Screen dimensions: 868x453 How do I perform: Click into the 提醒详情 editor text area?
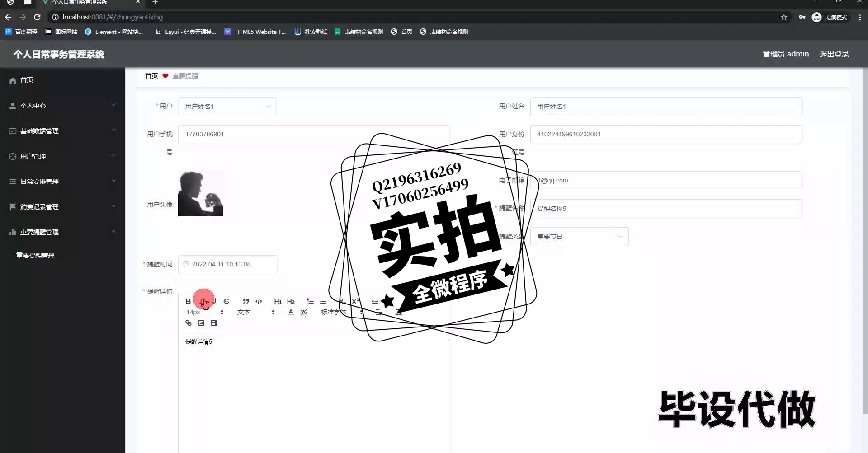pos(314,393)
